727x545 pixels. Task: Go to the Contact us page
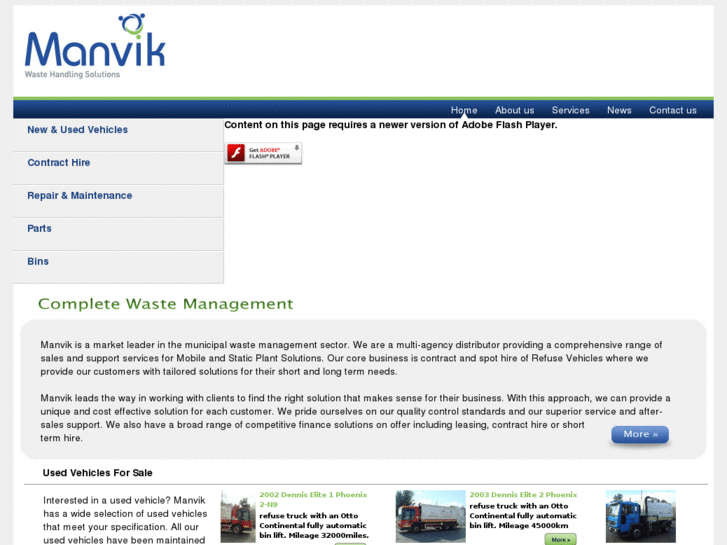pos(672,110)
